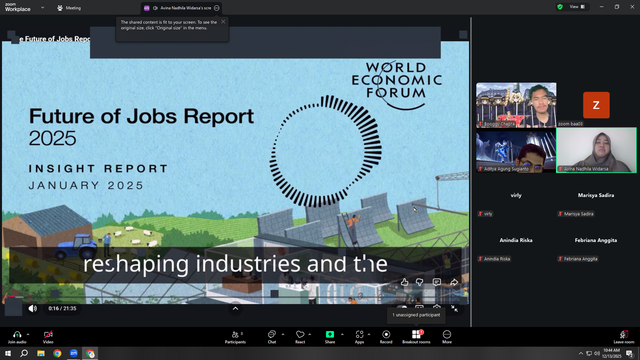
Task: Exit fullscreen of shared video player
Action: 455,309
